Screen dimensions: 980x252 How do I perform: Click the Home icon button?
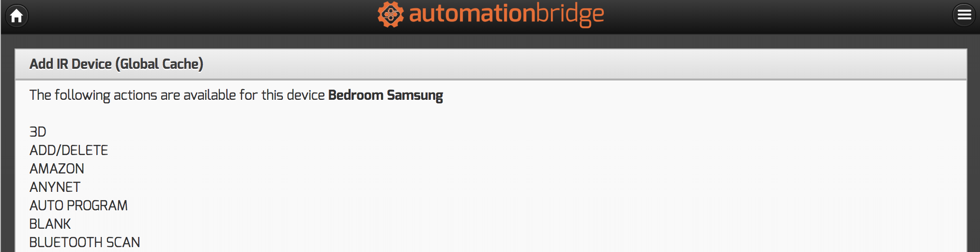pos(17,16)
